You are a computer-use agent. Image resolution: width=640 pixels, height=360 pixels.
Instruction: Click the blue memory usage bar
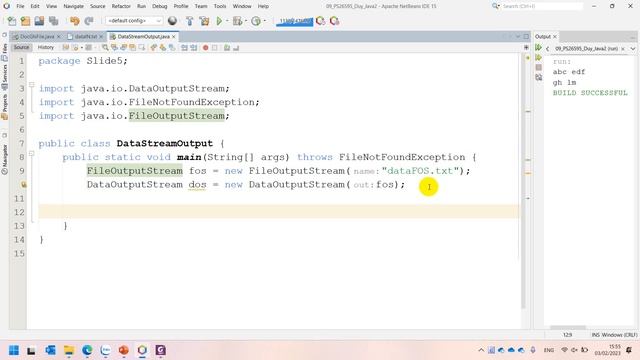pyautogui.click(x=294, y=21)
